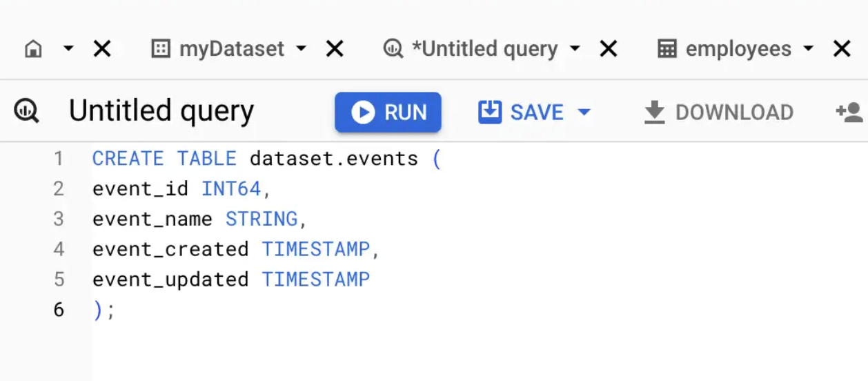868x381 pixels.
Task: Close the home tab
Action: tap(102, 49)
